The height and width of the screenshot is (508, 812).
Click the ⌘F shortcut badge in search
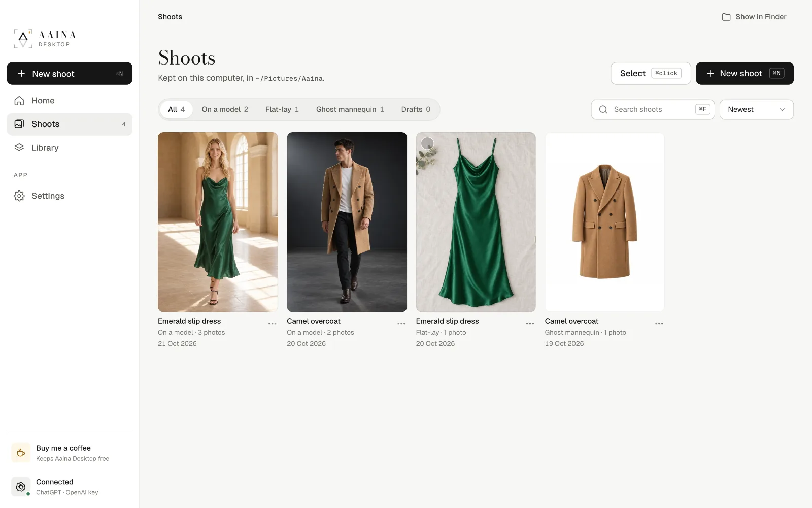(x=702, y=110)
